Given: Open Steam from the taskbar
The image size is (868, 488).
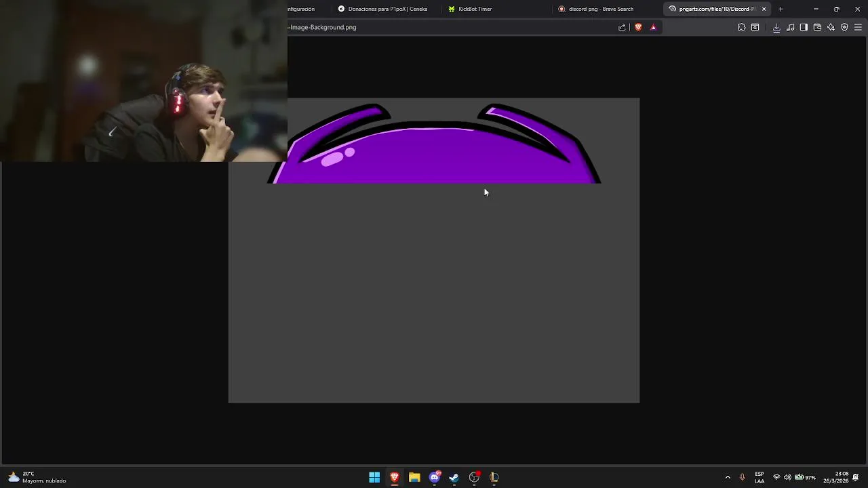Looking at the screenshot, I should point(454,477).
